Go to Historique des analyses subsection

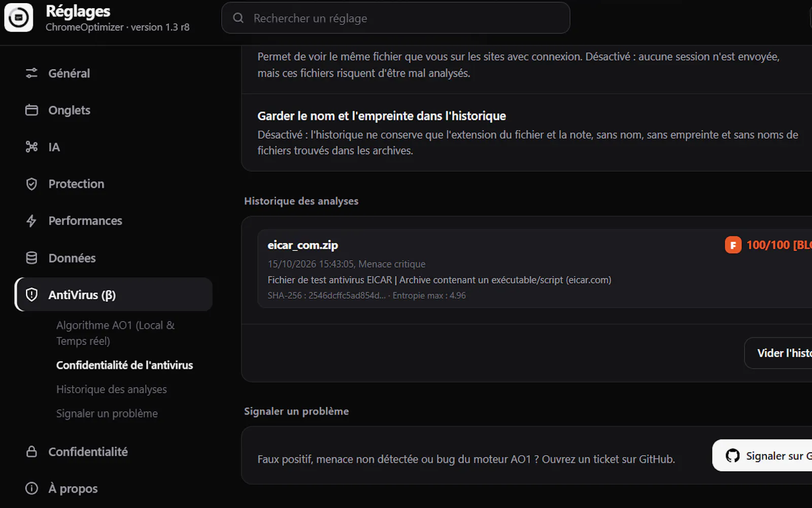click(x=112, y=389)
